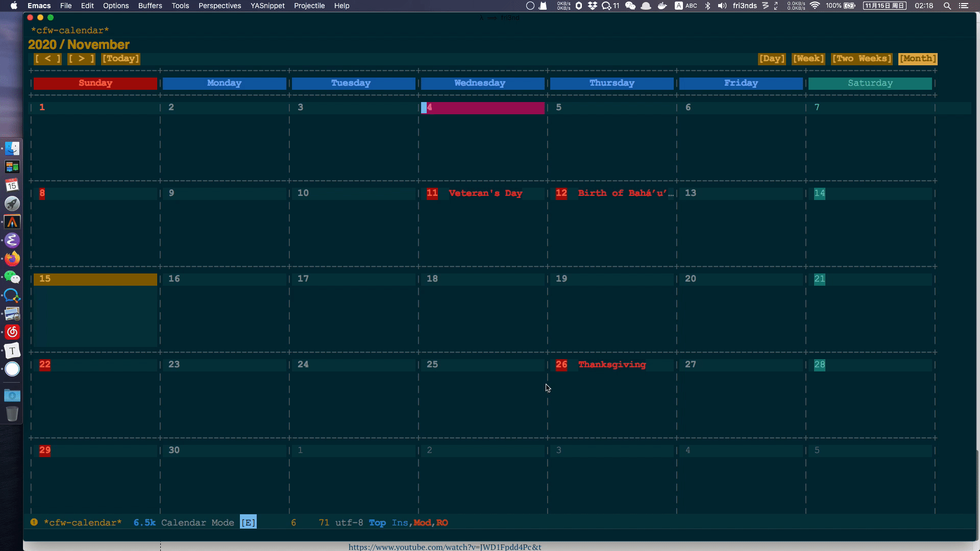Screen dimensions: 980x551
Task: Open Launchpad from the dock
Action: pos(12,204)
